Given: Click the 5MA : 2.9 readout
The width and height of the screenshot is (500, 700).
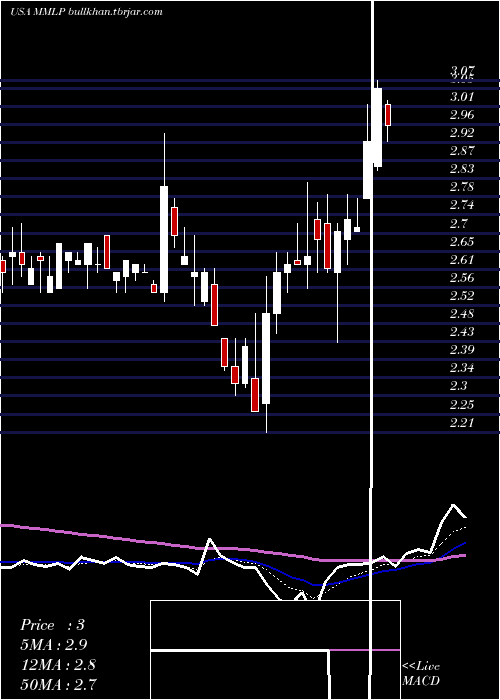Looking at the screenshot, I should tap(53, 645).
